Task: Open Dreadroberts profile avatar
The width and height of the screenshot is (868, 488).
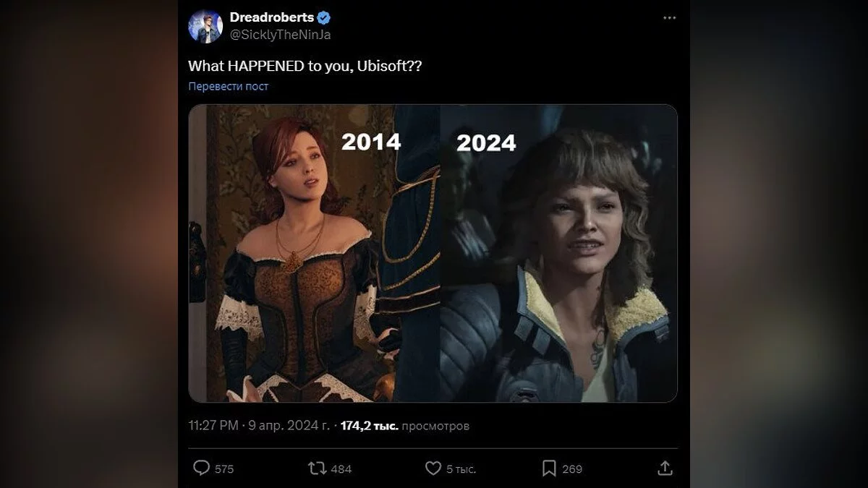Action: pos(205,26)
